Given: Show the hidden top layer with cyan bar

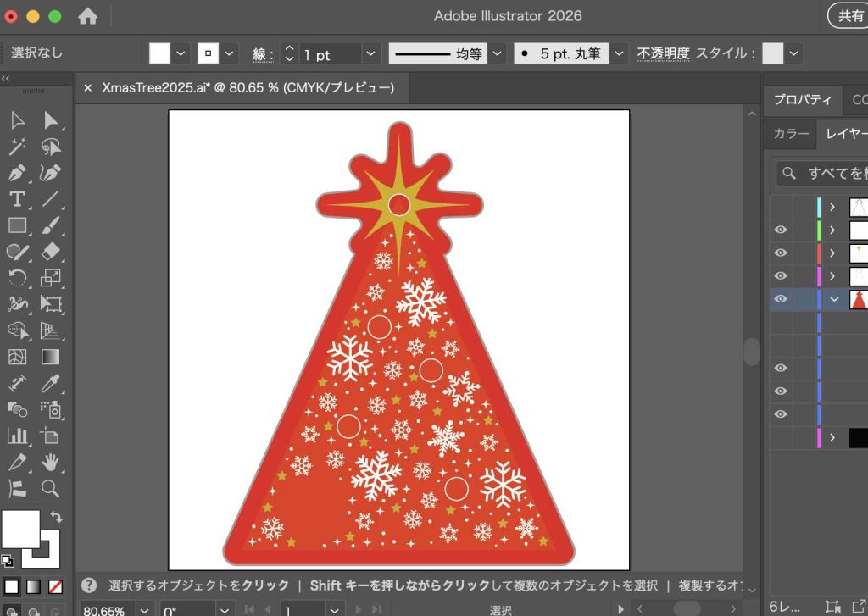Looking at the screenshot, I should click(781, 207).
